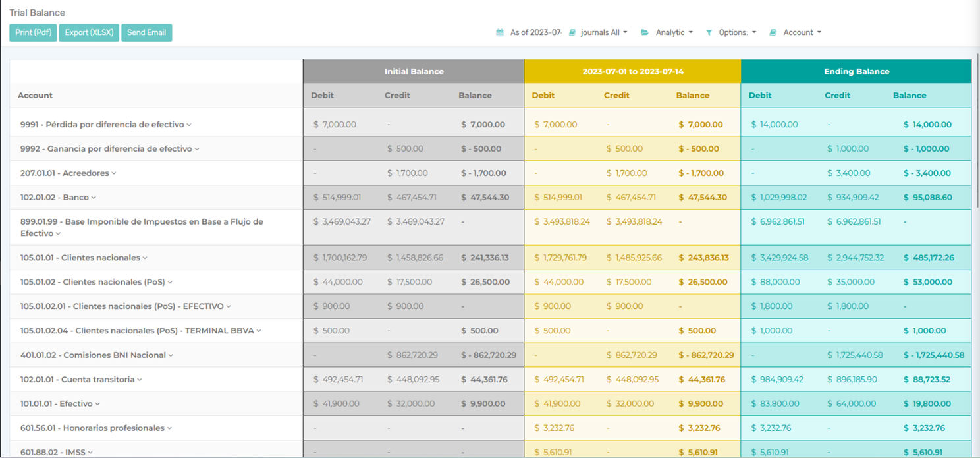This screenshot has height=458, width=980.
Task: Print the trial balance as PDF
Action: [33, 32]
